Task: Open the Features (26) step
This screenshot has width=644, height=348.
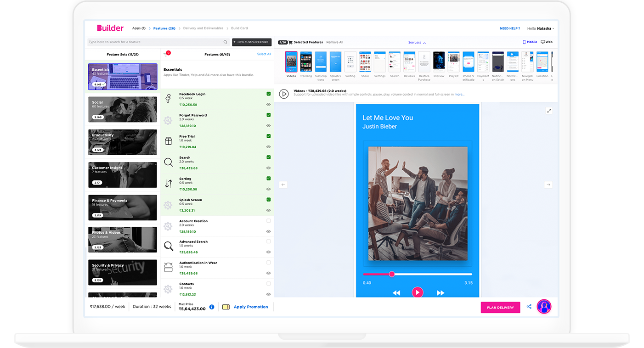Action: (164, 28)
